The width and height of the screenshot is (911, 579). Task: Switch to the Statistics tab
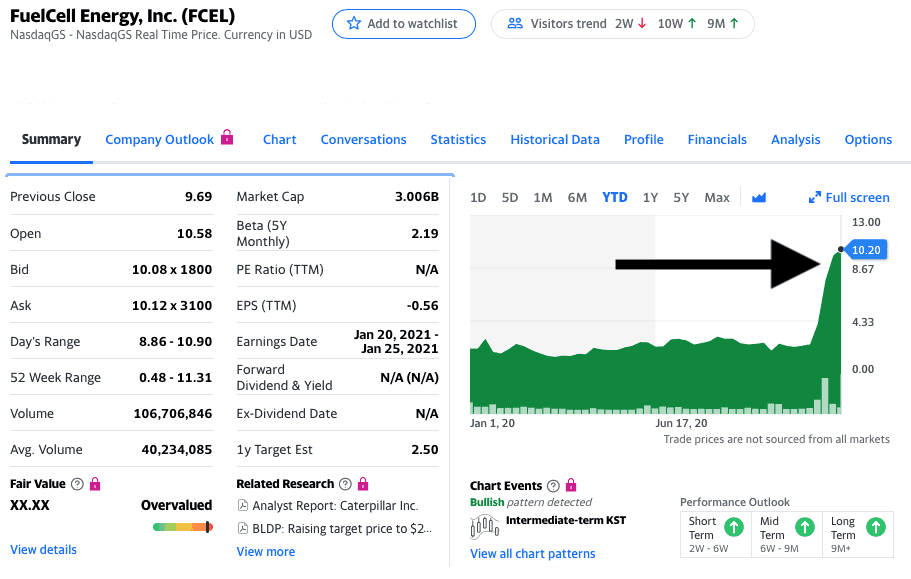[458, 140]
